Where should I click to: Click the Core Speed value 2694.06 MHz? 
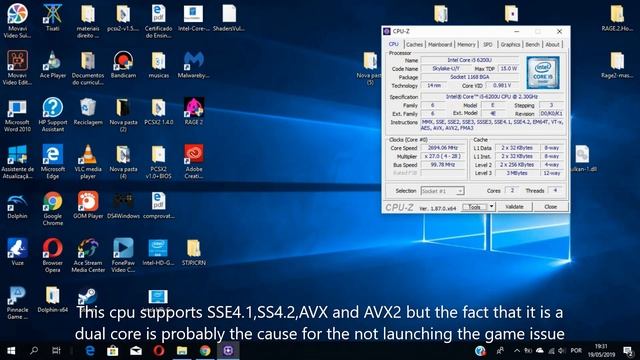443,148
